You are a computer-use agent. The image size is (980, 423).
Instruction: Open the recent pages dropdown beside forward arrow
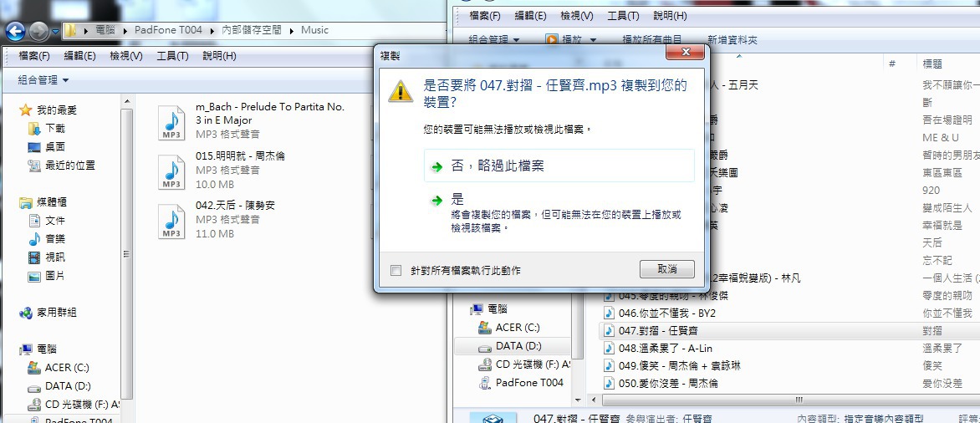(x=56, y=31)
